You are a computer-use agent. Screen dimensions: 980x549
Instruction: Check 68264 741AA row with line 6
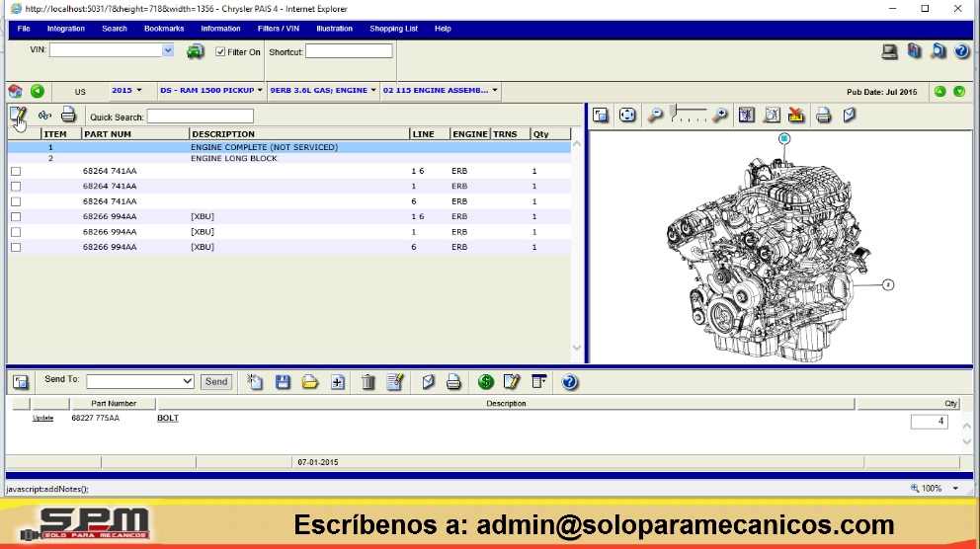(x=16, y=201)
